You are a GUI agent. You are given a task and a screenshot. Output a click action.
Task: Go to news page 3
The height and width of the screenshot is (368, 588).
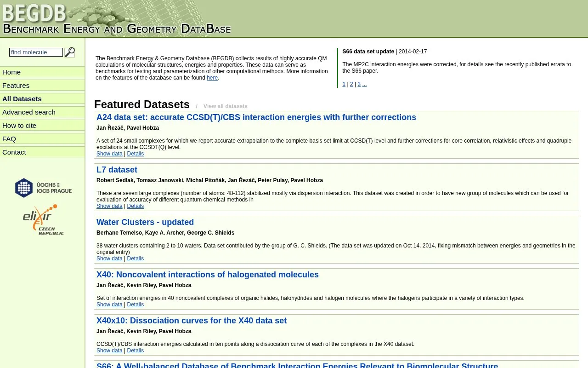(x=359, y=84)
